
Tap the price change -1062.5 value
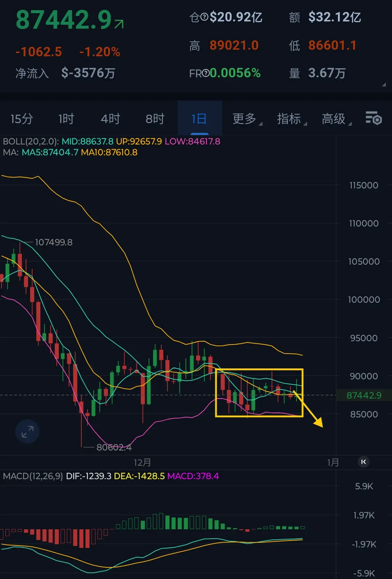pyautogui.click(x=39, y=52)
